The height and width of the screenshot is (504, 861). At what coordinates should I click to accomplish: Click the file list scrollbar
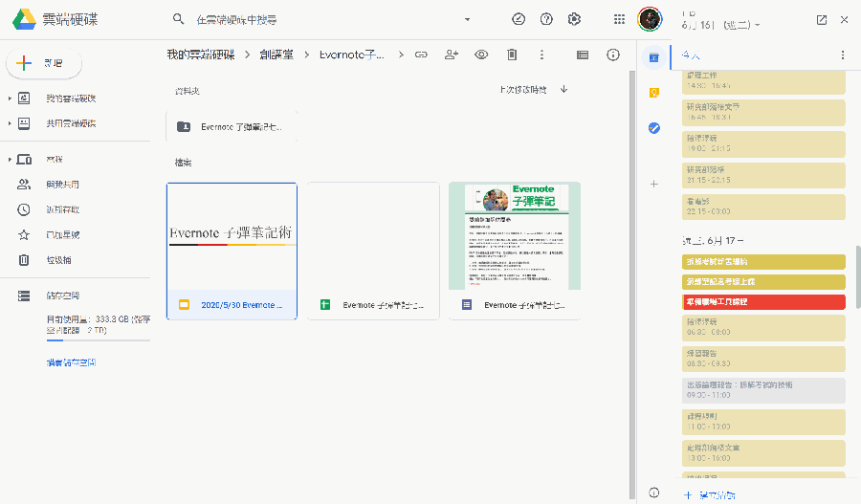click(x=631, y=286)
